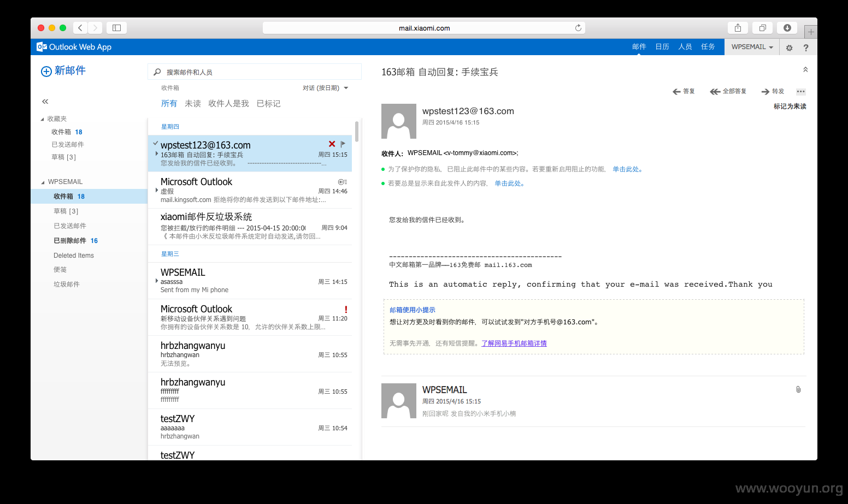Collapse 收藏夹 favorites folder group

43,119
